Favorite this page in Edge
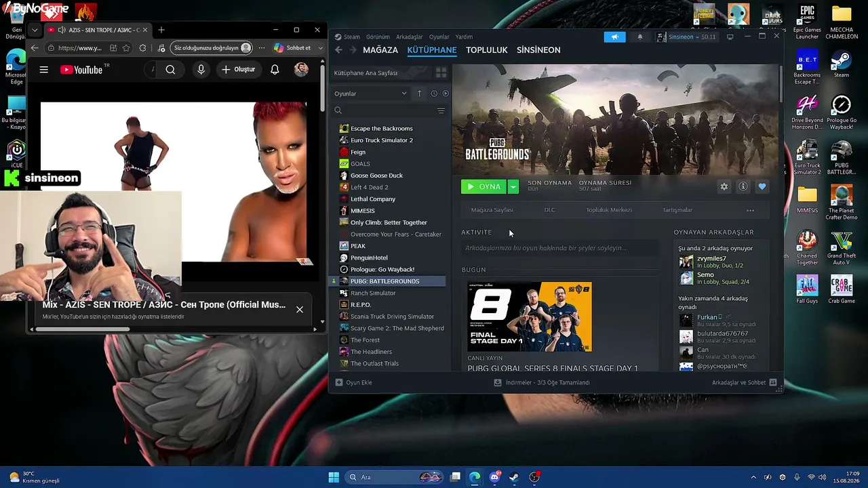 coord(126,48)
